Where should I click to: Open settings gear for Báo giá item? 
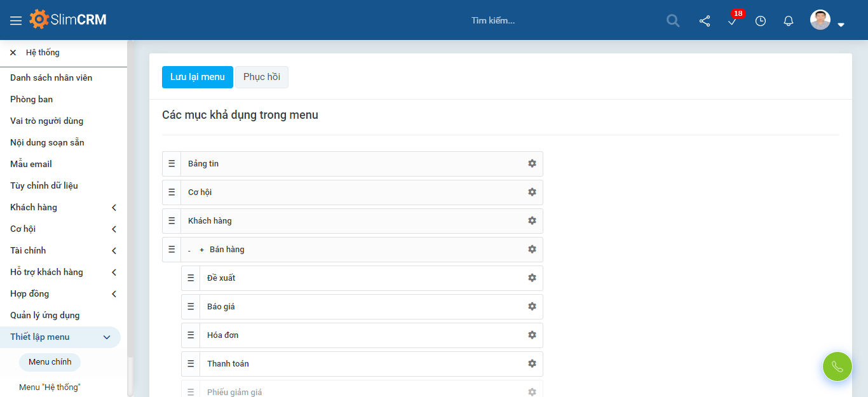click(532, 306)
